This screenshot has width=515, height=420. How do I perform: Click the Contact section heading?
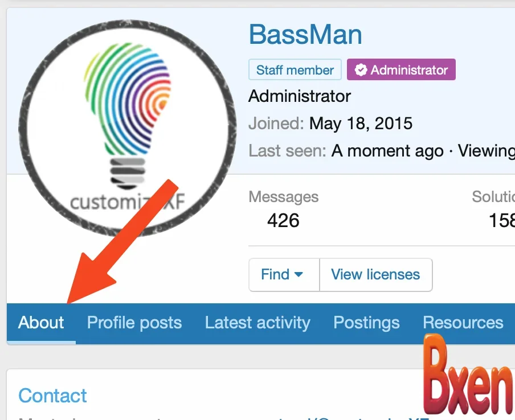coord(52,396)
